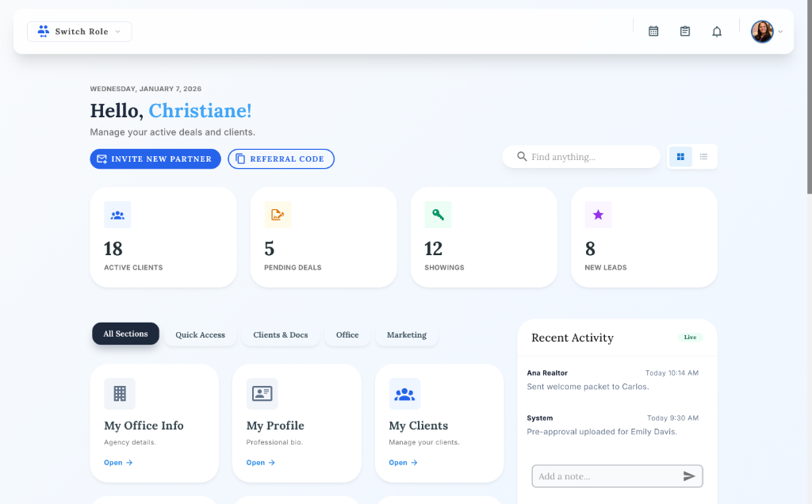The width and height of the screenshot is (812, 504).
Task: Click the building icon on My Office Info card
Action: 120,393
